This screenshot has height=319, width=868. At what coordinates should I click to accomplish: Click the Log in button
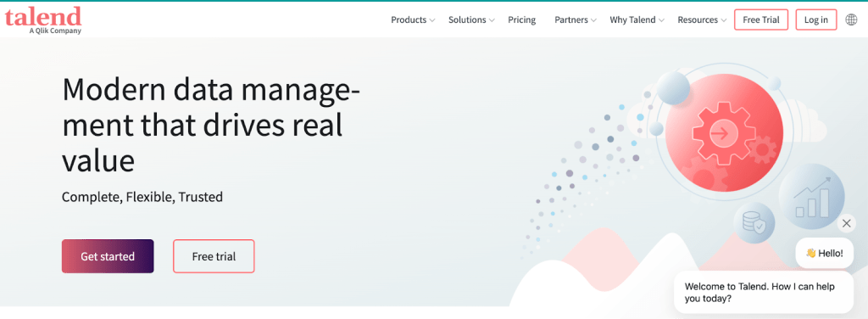[816, 20]
